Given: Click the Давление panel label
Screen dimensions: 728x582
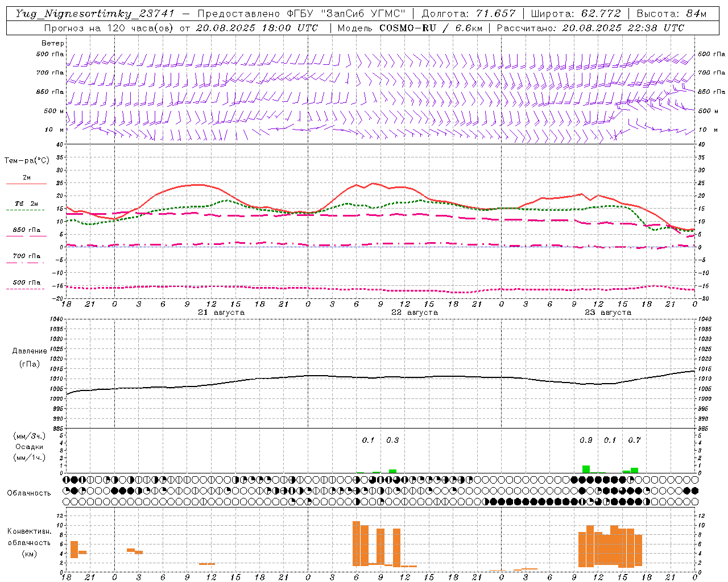Looking at the screenshot, I should 30,351.
